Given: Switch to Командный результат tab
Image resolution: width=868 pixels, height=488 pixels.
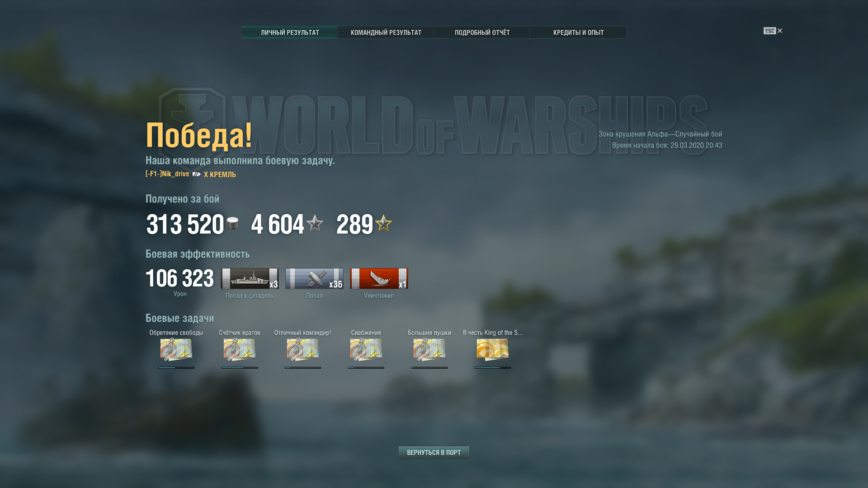Looking at the screenshot, I should coord(386,33).
